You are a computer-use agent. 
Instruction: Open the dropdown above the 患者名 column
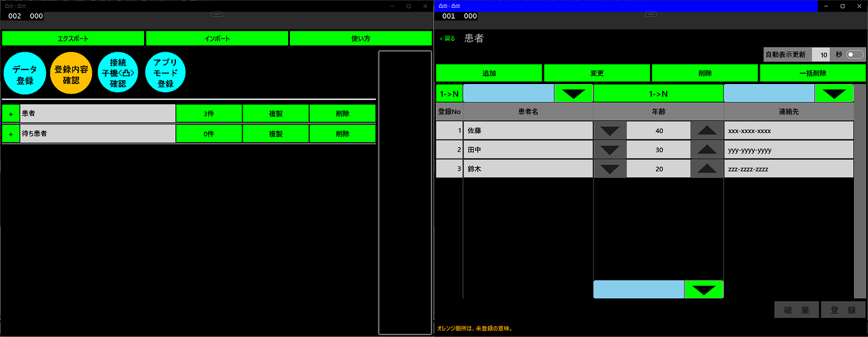(574, 94)
